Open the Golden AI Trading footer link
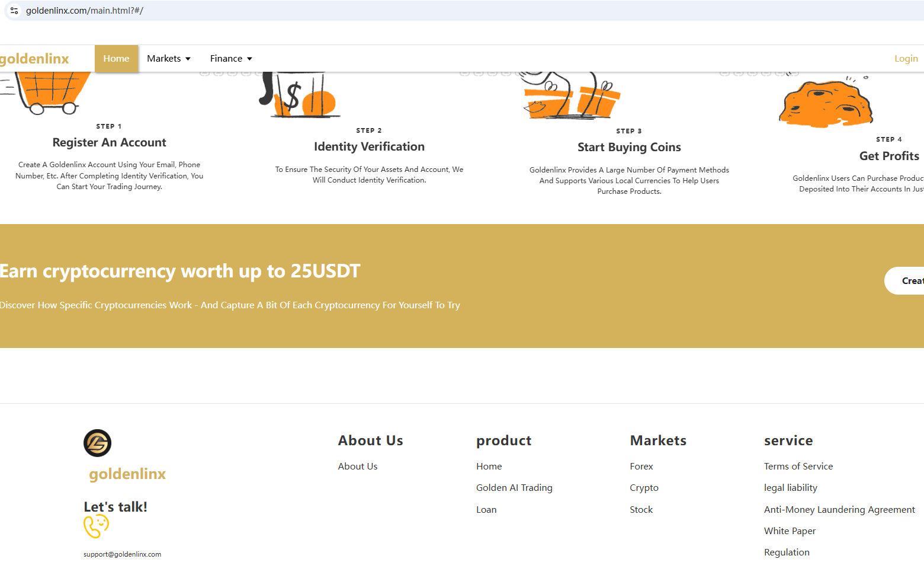The width and height of the screenshot is (924, 578). coord(514,488)
